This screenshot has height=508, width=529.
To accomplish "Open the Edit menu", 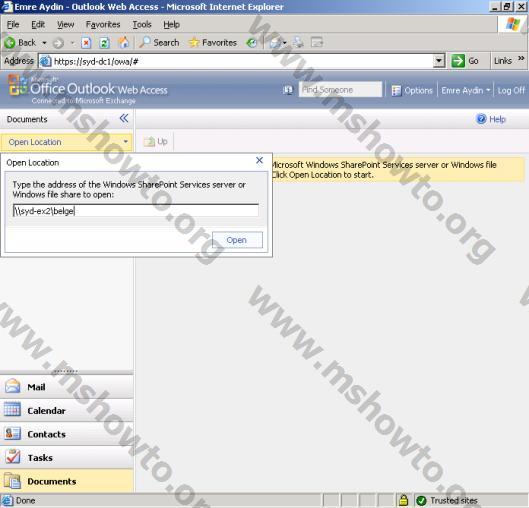I will (38, 24).
